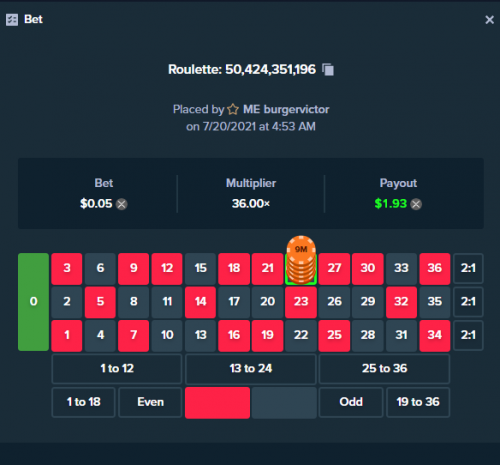Pick the 19 to 36 bet
500x465 pixels.
pos(418,402)
